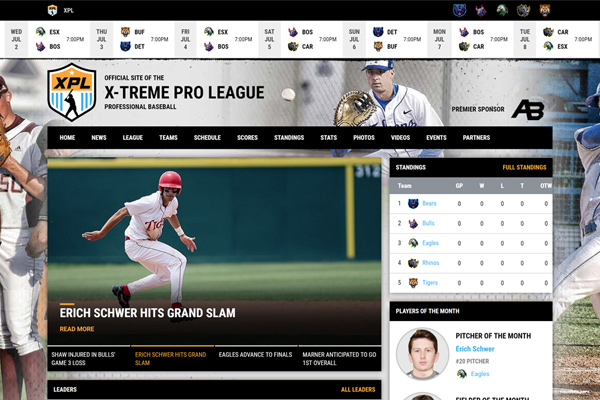
Task: Click Eagles icon under Pitcher of the Month
Action: point(462,374)
